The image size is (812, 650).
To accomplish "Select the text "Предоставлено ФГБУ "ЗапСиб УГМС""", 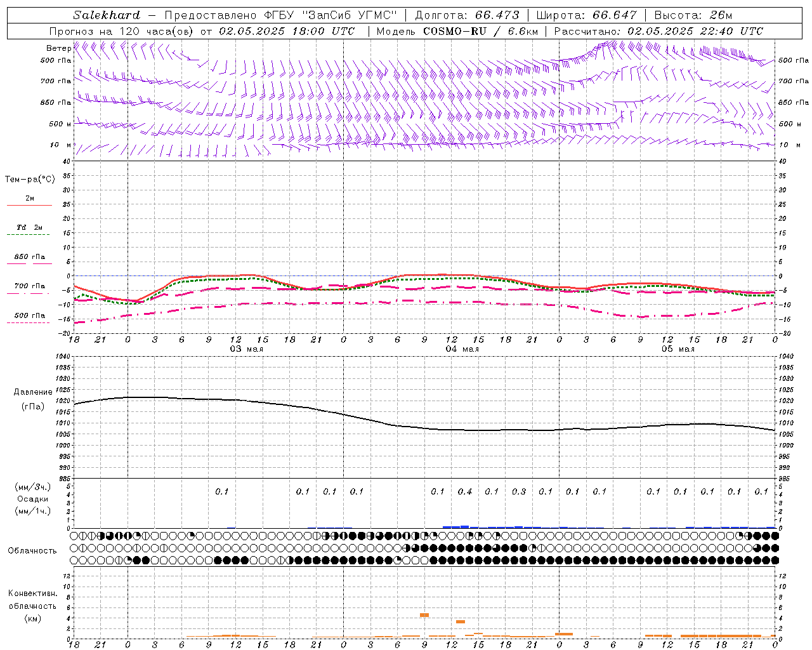I will point(280,15).
